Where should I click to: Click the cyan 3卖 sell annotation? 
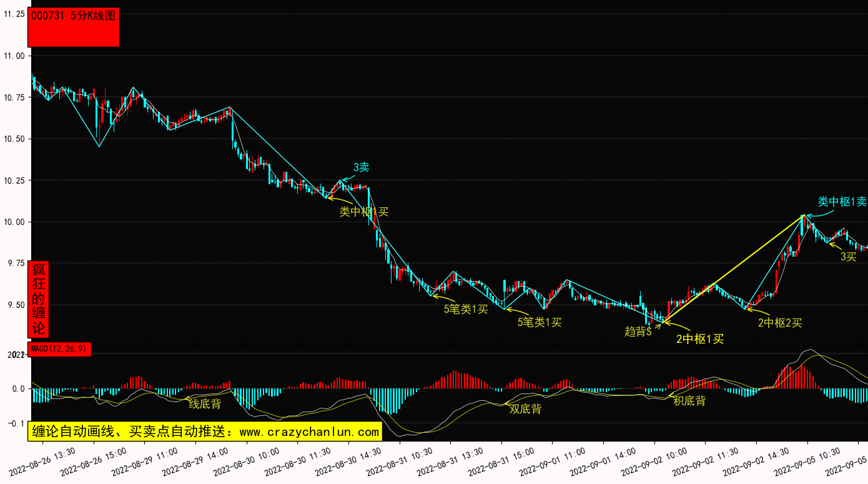click(362, 167)
